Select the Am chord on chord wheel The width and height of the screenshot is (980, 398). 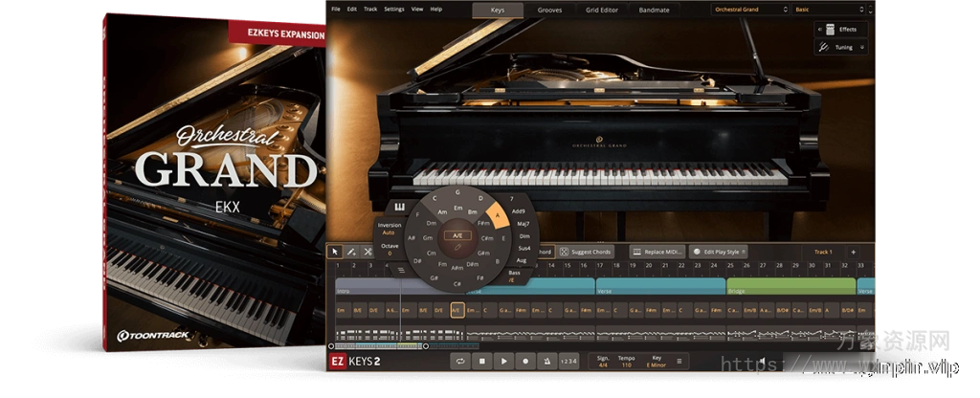click(442, 212)
